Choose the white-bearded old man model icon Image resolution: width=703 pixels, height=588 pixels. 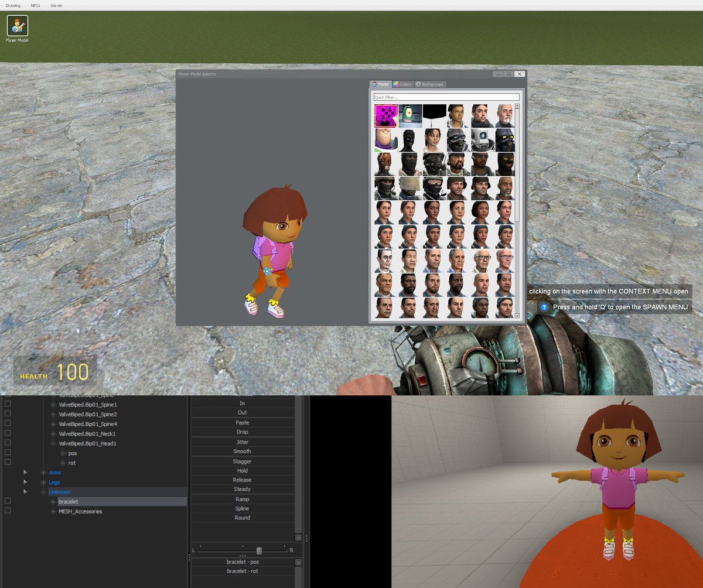click(x=506, y=116)
